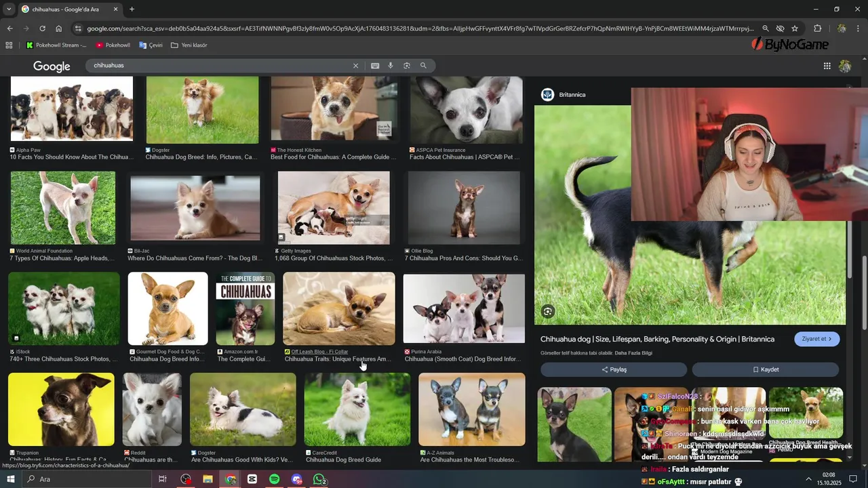Screen dimensions: 868x488
Task: Open the Purina Arabia smooth coat image
Action: pos(464,308)
